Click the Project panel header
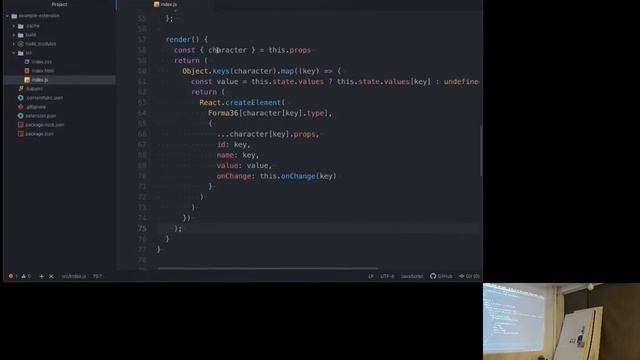The width and height of the screenshot is (640, 360). [59, 4]
